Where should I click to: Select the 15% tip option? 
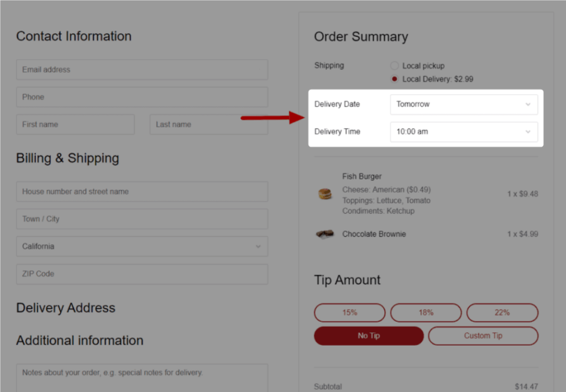click(x=349, y=312)
